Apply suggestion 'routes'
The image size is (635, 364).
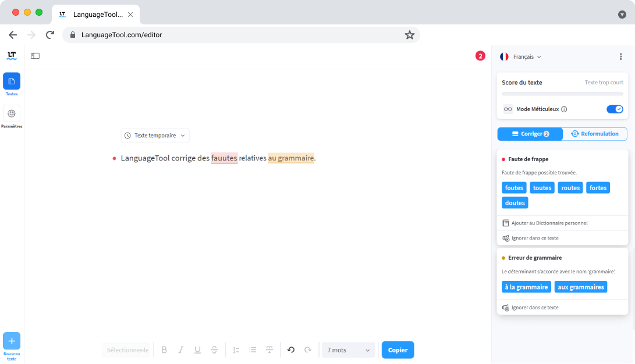(570, 188)
